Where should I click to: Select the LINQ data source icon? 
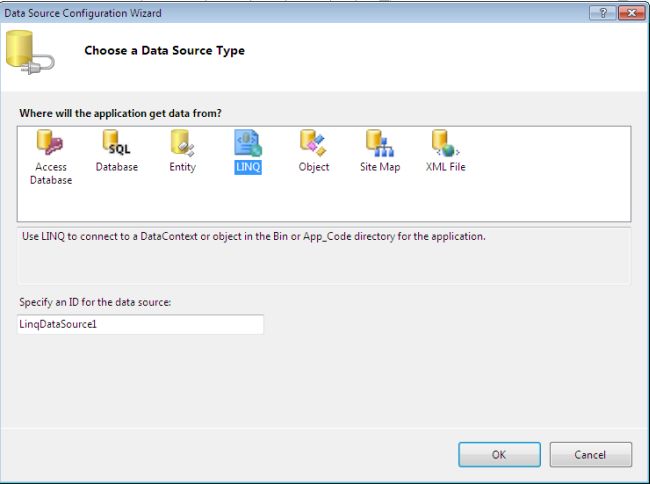coord(247,144)
